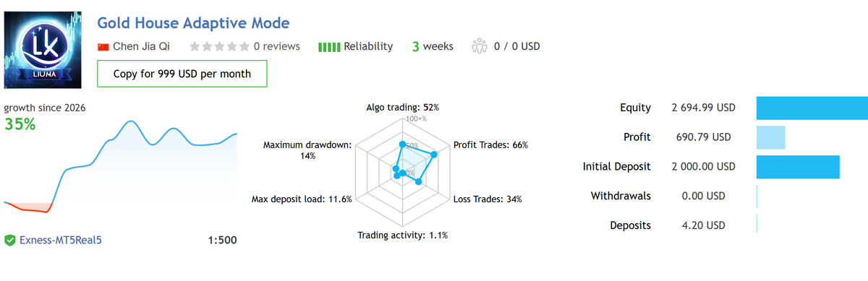Click the 1:500 leverage label
868x281 pixels.
click(222, 240)
